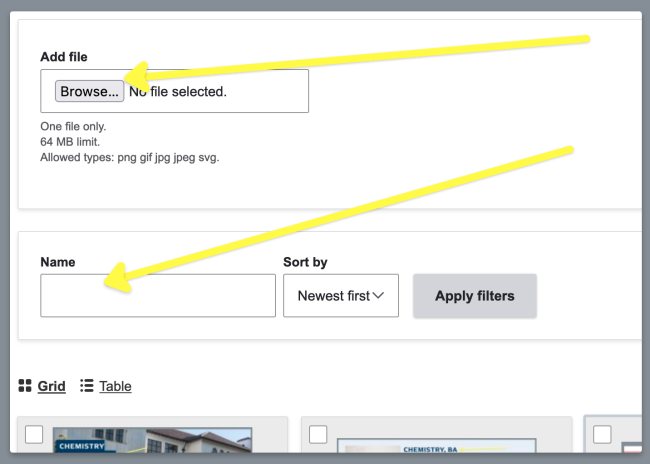Image resolution: width=650 pixels, height=464 pixels.
Task: Click the Name field label
Action: 58,262
